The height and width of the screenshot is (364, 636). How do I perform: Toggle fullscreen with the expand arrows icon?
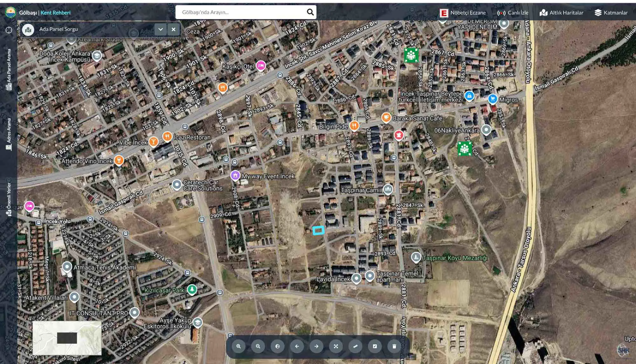[x=336, y=346]
